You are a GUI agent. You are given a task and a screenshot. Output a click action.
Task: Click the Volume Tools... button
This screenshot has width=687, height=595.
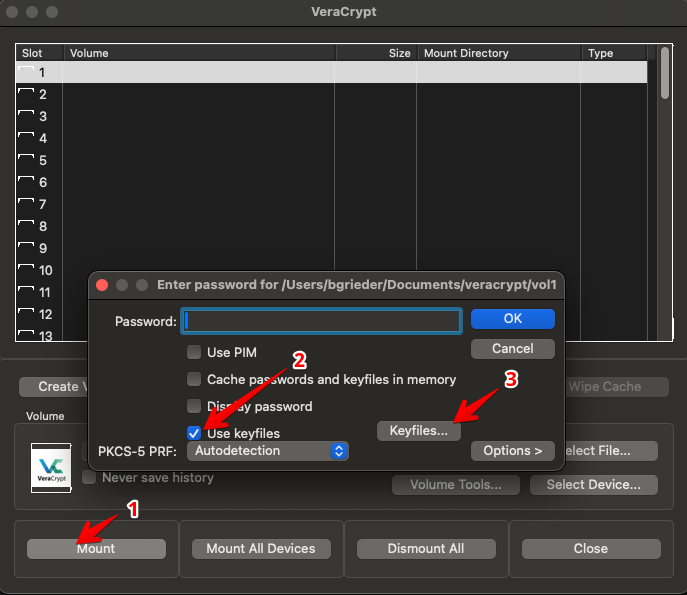[x=456, y=485]
